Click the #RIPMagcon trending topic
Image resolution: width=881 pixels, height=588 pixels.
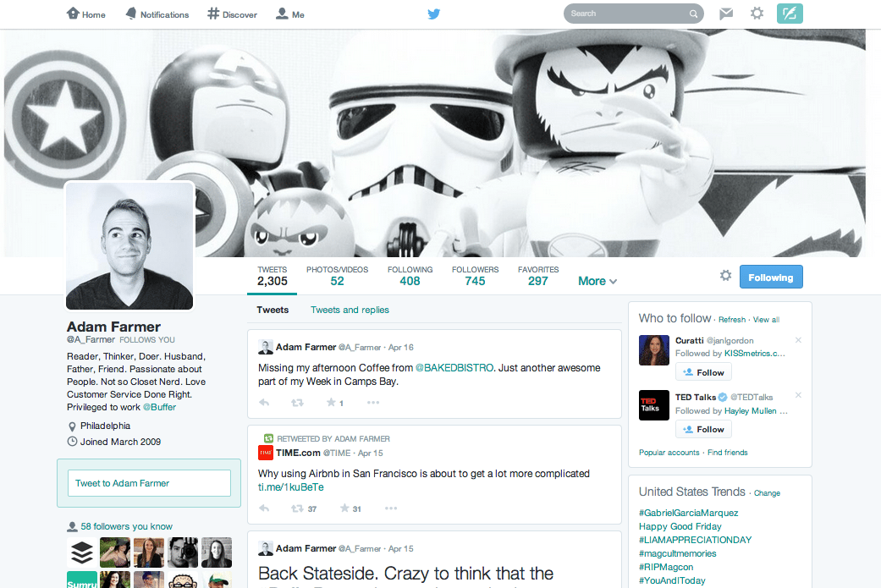[x=666, y=567]
